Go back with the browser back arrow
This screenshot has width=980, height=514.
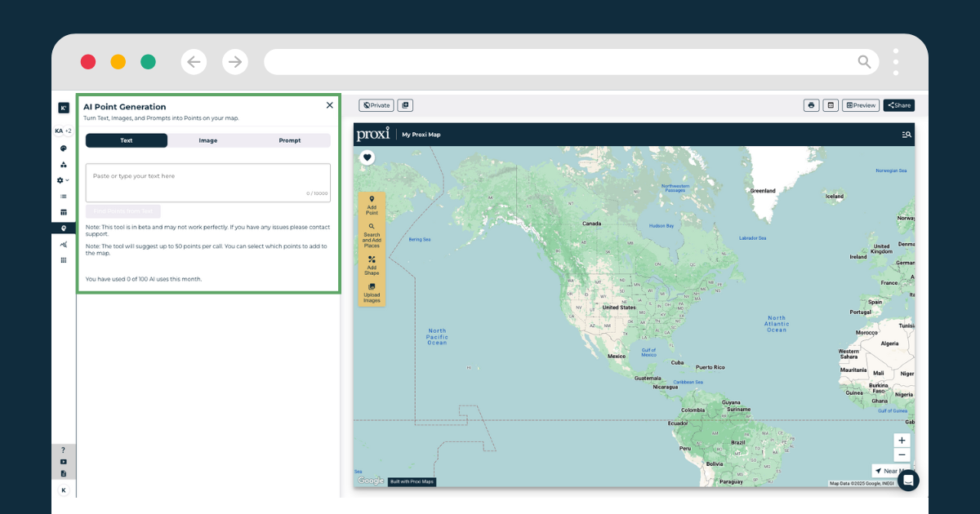(x=194, y=62)
